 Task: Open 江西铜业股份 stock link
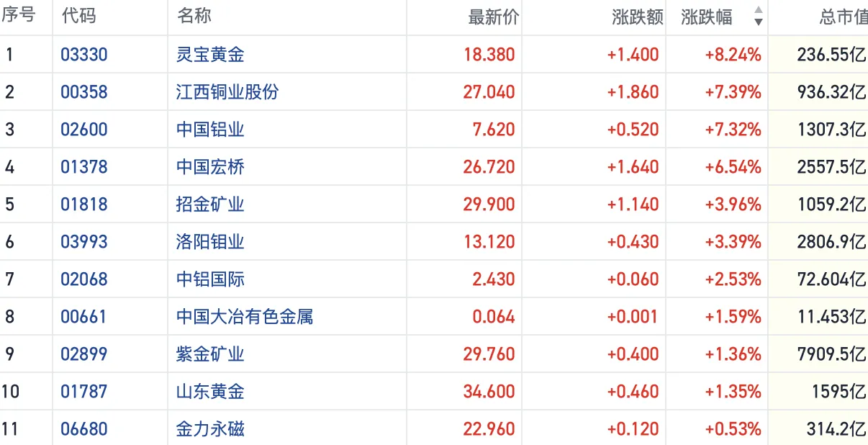227,92
